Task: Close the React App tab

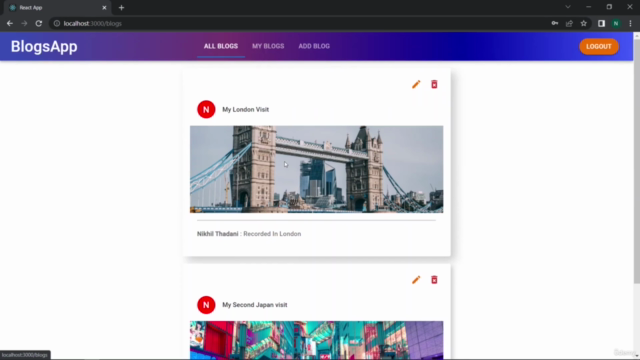Action: coord(104,8)
